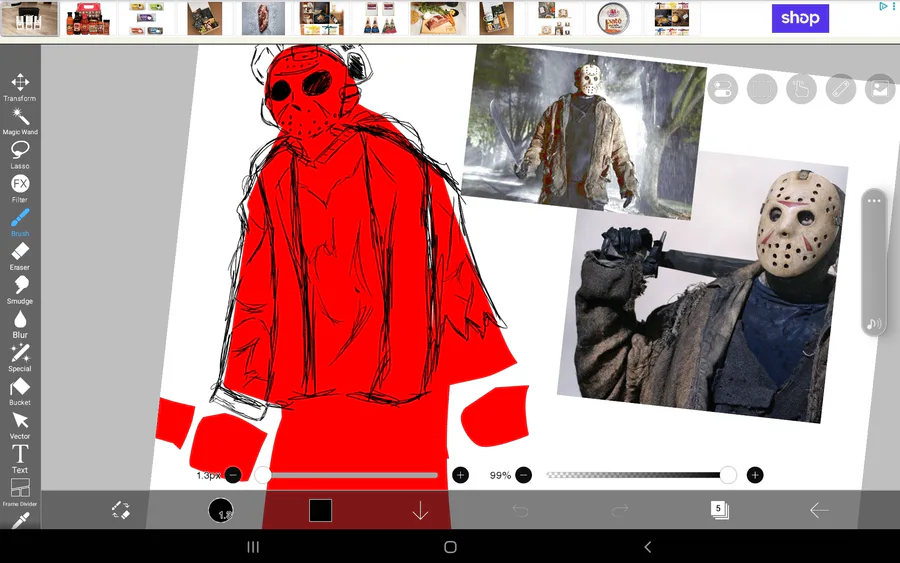Decrease opacity with the minus button
The height and width of the screenshot is (563, 900).
tap(523, 475)
